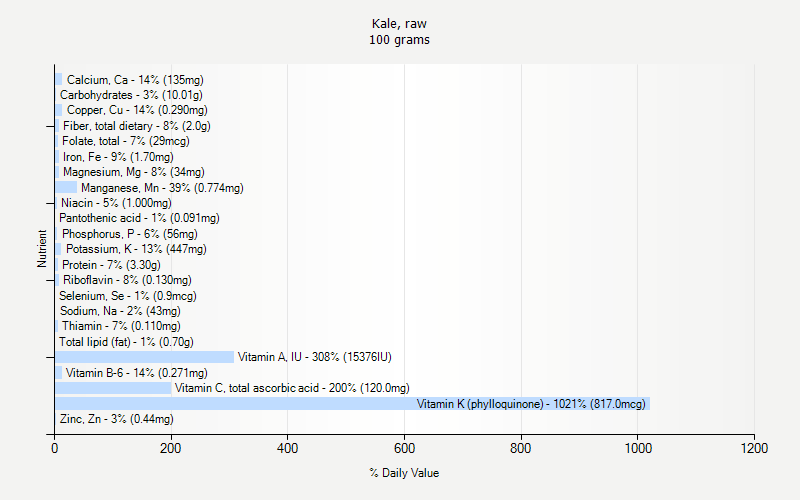Click the '% Daily Value' axis title
This screenshot has height=500, width=800.
(x=404, y=473)
